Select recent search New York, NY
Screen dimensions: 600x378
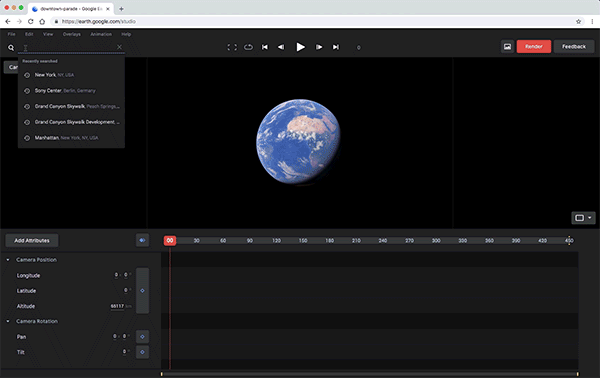click(x=71, y=75)
